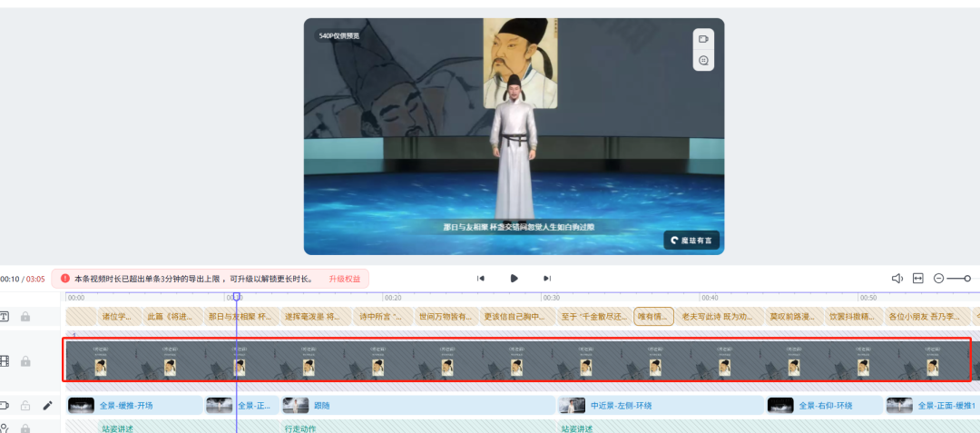The width and height of the screenshot is (980, 433).
Task: Select subtitle clip 世间万物皆有...
Action: [446, 317]
